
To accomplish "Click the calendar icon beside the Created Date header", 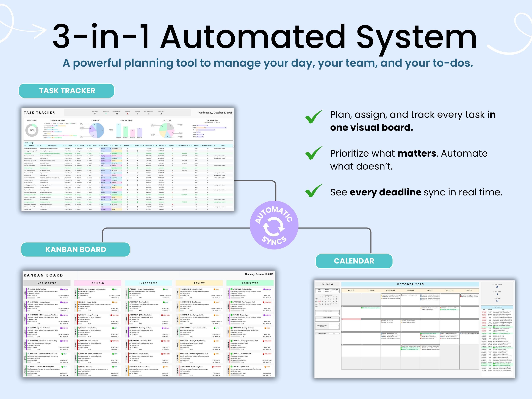I will click(x=144, y=146).
